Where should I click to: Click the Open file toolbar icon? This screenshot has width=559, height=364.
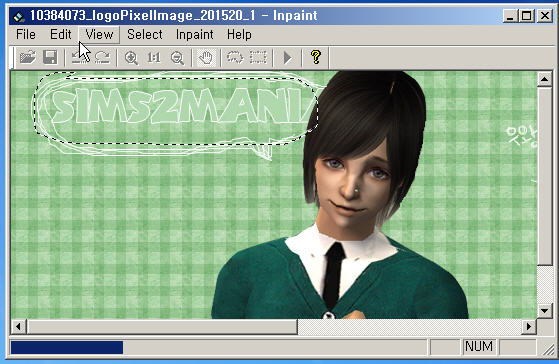point(28,57)
